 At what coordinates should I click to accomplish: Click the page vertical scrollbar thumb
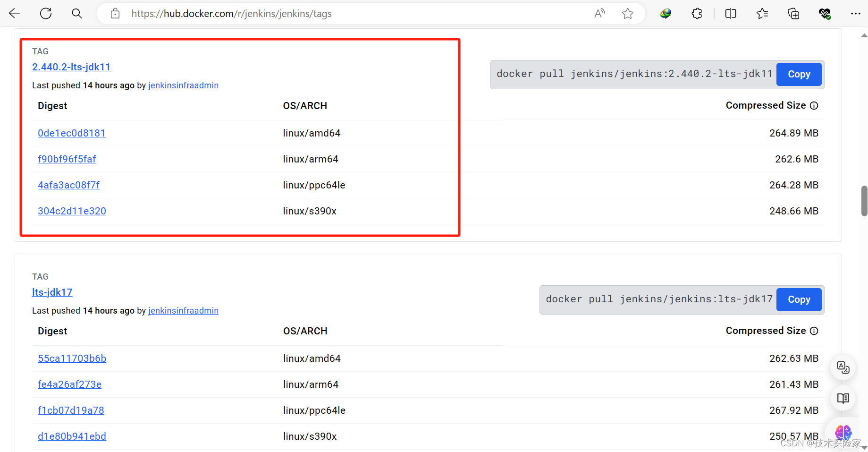pos(864,201)
